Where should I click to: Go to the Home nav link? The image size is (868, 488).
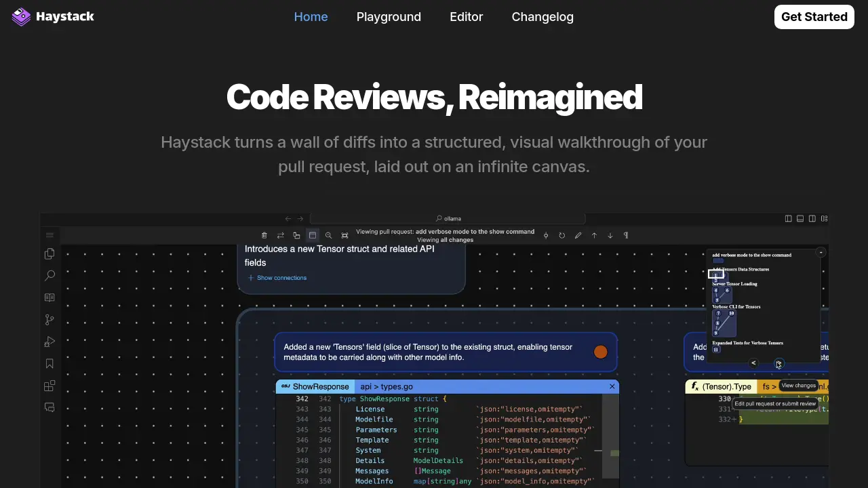coord(311,17)
